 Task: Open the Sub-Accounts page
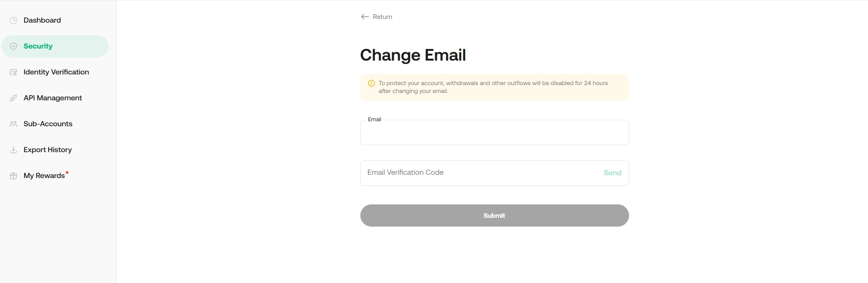pyautogui.click(x=48, y=124)
